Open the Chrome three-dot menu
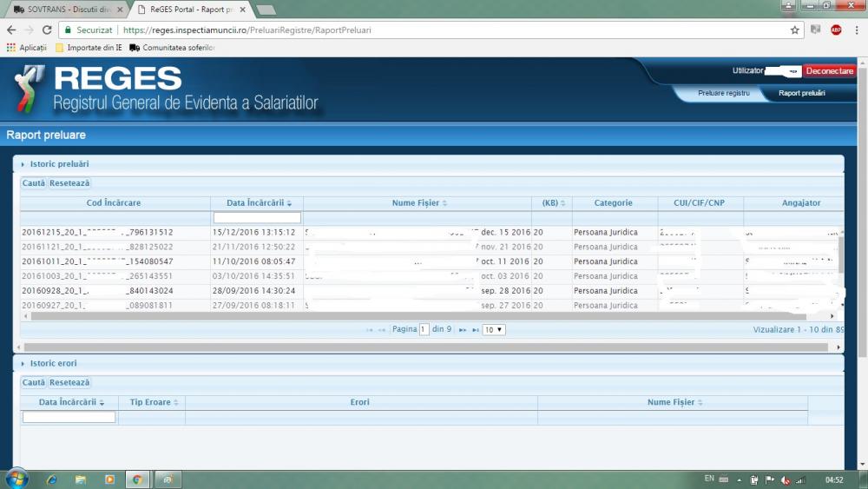The image size is (868, 489). coord(855,30)
